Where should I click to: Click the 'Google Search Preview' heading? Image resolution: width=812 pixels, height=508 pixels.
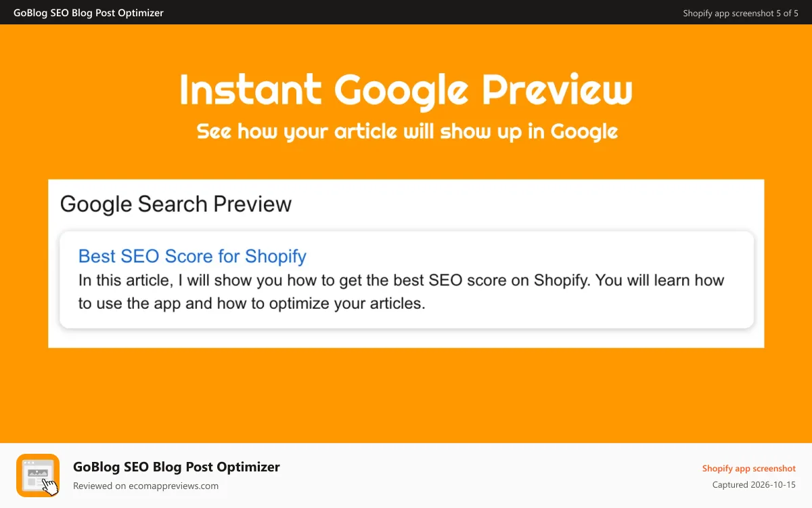(x=176, y=204)
